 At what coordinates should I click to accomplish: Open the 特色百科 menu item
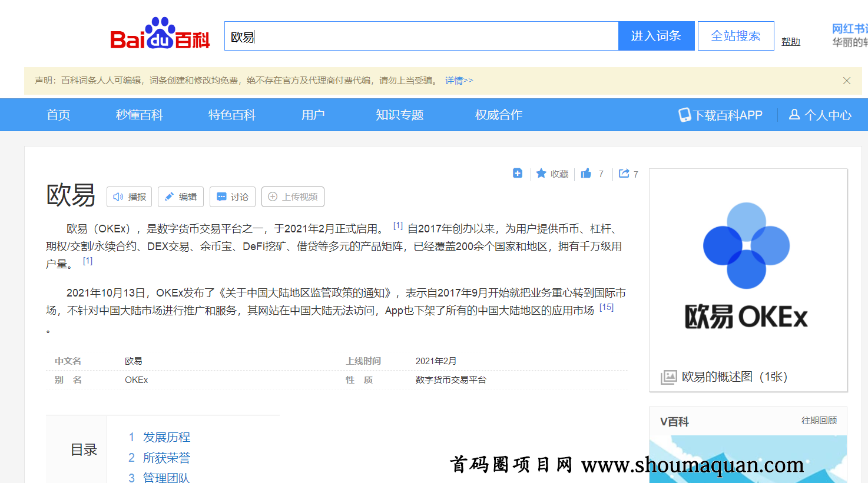pos(231,115)
